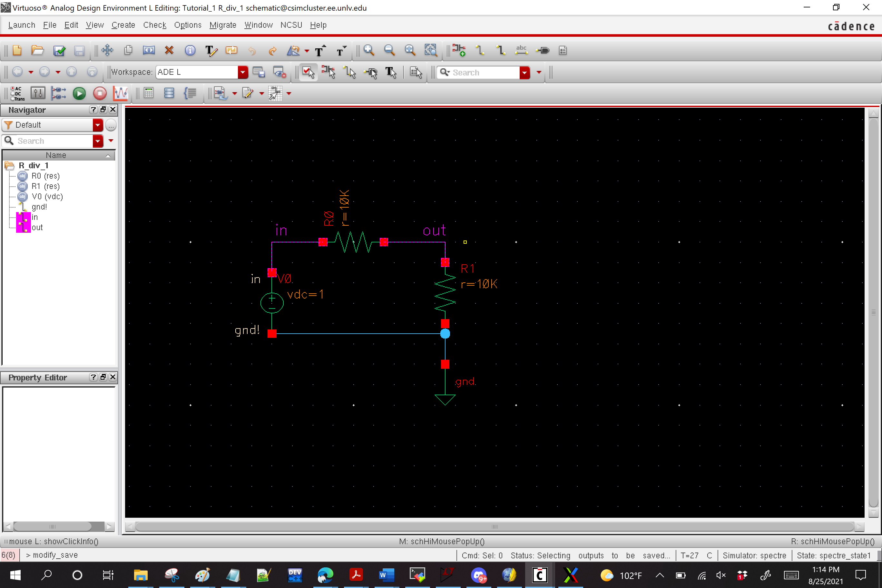Image resolution: width=882 pixels, height=588 pixels.
Task: Open the NCSU menu
Action: [x=291, y=25]
